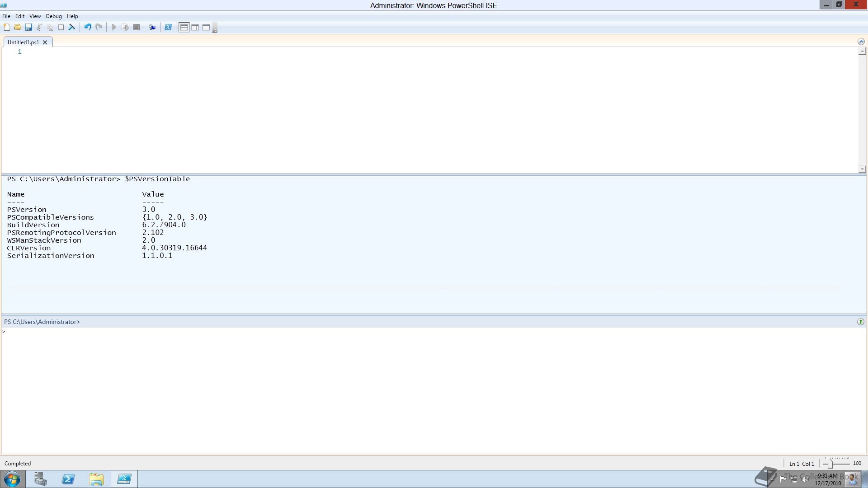Activate PowerShell ISE taskbar button
The image size is (868, 488).
(124, 479)
